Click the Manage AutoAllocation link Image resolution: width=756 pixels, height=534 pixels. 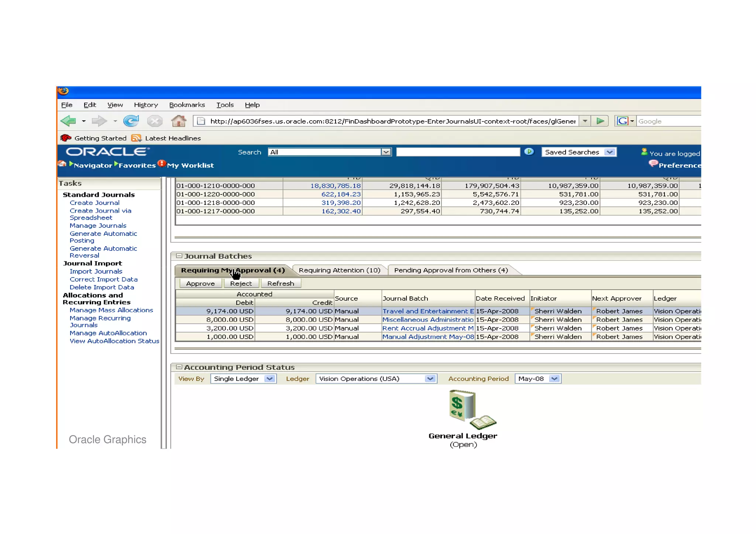pyautogui.click(x=108, y=333)
